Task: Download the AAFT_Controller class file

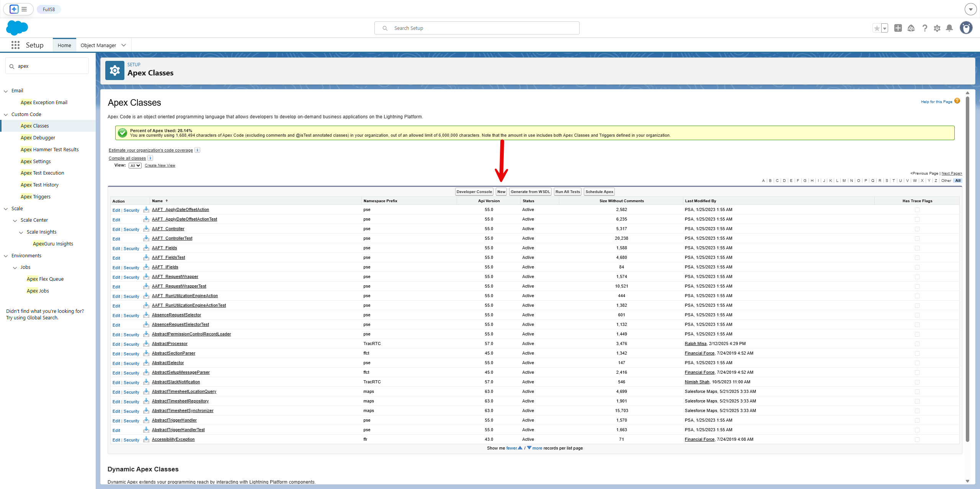Action: 146,229
